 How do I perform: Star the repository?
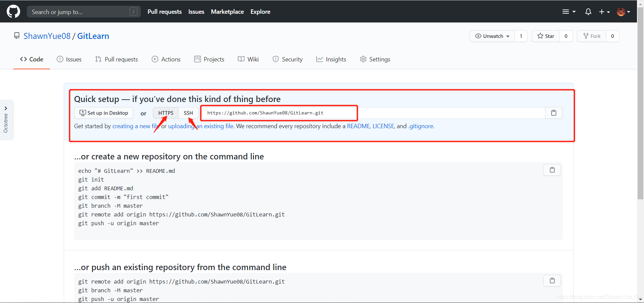click(545, 36)
